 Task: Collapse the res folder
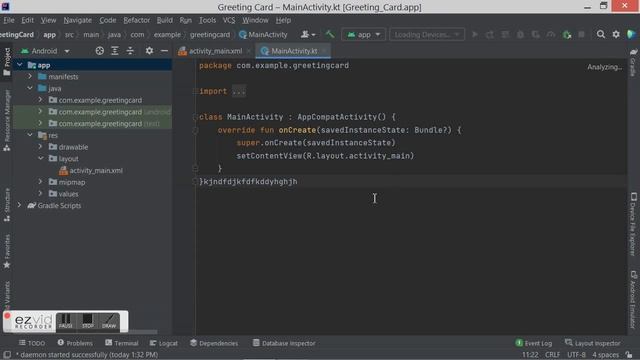pos(30,135)
